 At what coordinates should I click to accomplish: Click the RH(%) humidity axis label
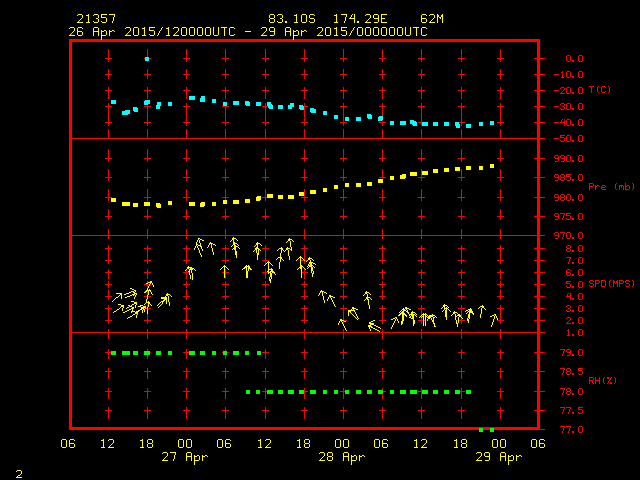599,381
